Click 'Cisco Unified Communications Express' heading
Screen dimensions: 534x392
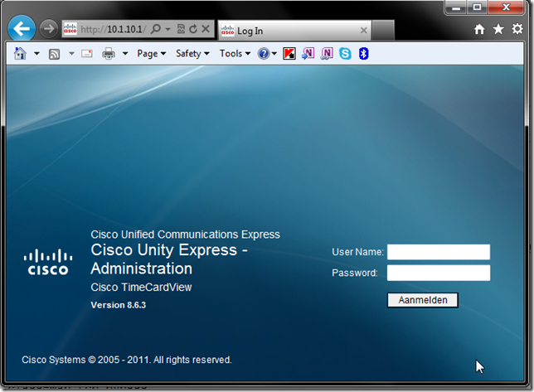pyautogui.click(x=185, y=235)
